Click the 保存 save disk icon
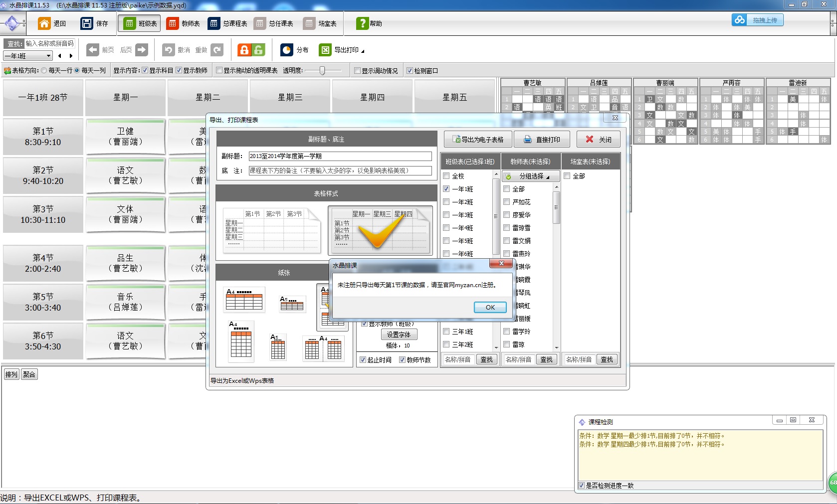This screenshot has width=837, height=504. 87,23
